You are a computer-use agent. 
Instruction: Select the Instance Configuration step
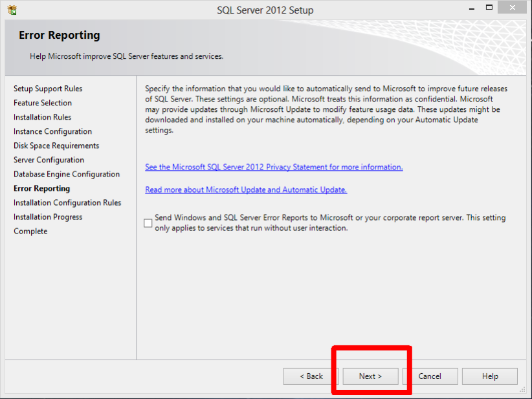pyautogui.click(x=52, y=131)
